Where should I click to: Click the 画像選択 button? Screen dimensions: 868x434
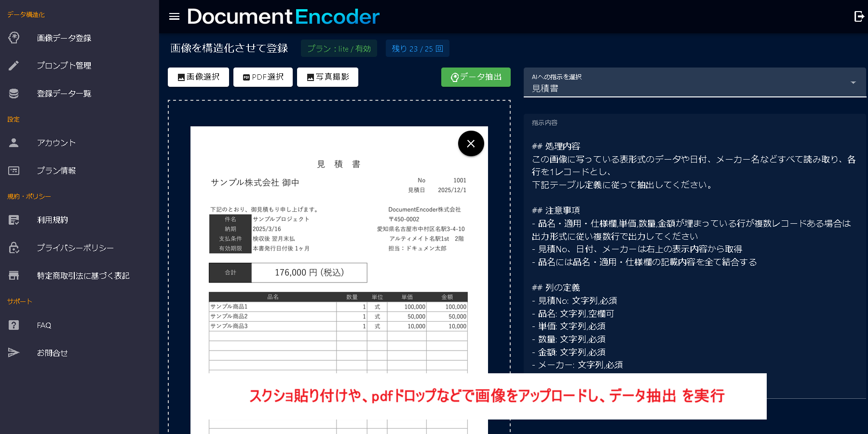pyautogui.click(x=198, y=77)
